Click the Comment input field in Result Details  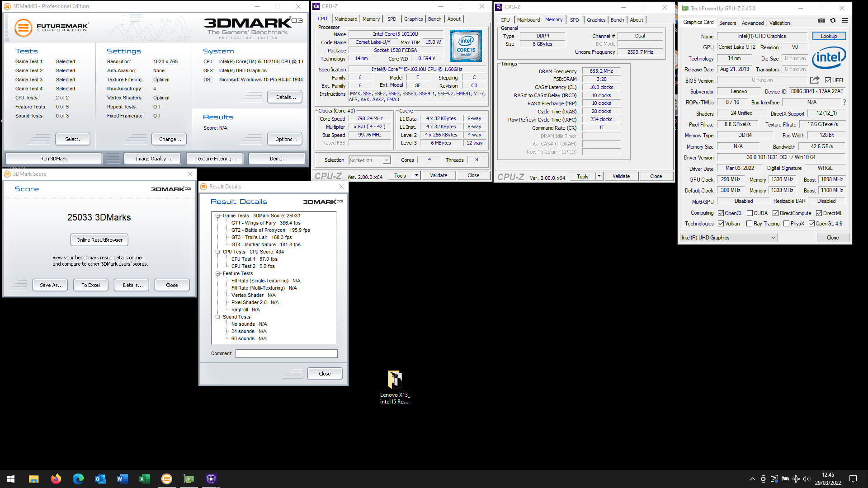point(286,353)
